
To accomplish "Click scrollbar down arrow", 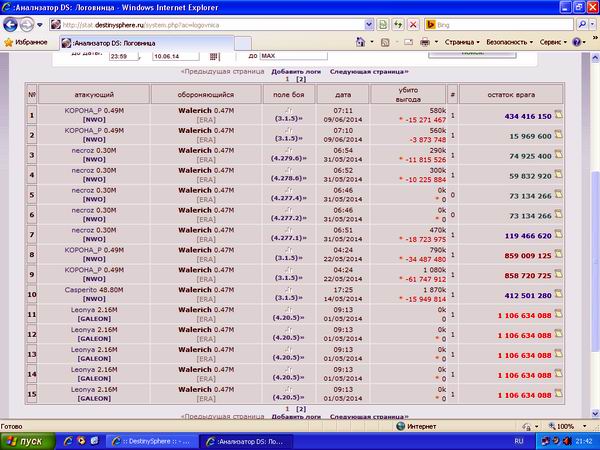I will (595, 414).
